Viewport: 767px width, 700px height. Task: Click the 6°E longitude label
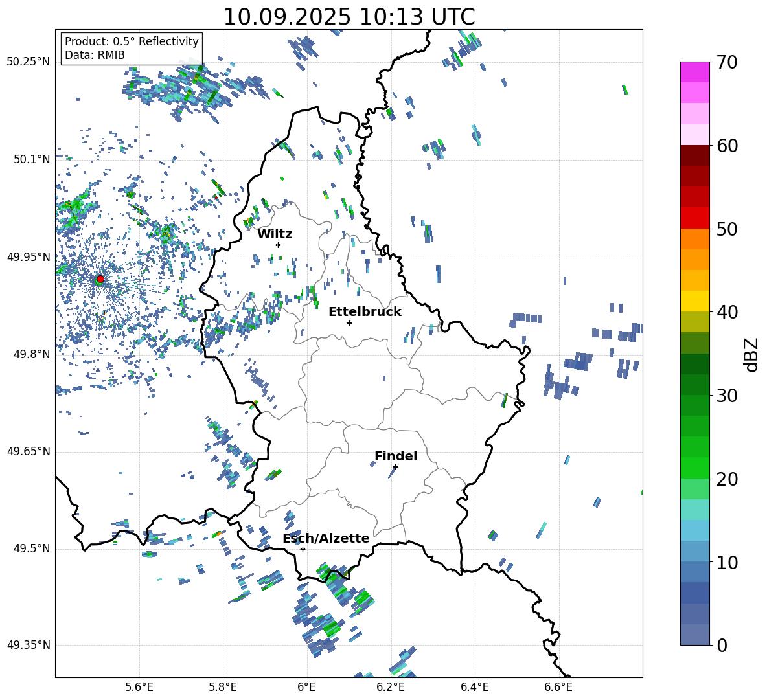click(306, 687)
